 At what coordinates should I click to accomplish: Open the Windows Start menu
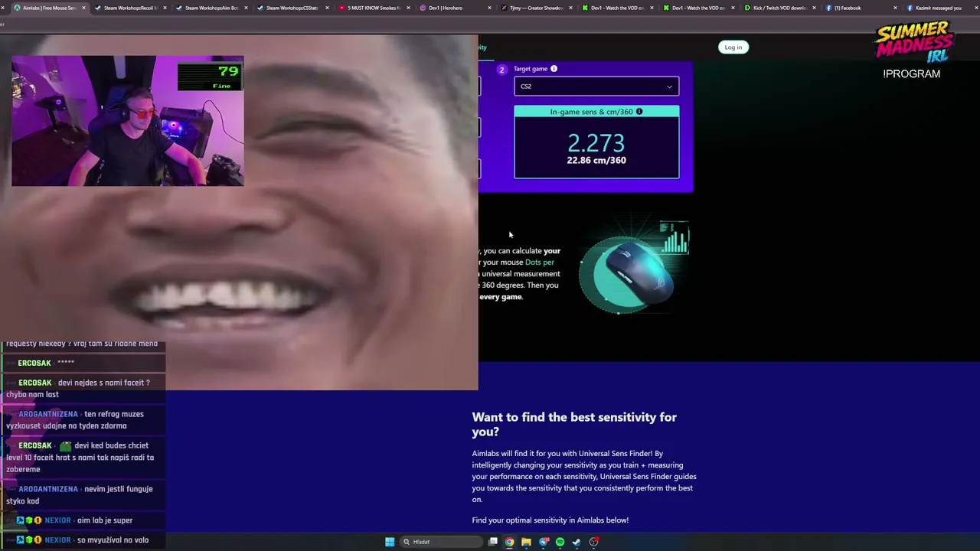coord(390,542)
